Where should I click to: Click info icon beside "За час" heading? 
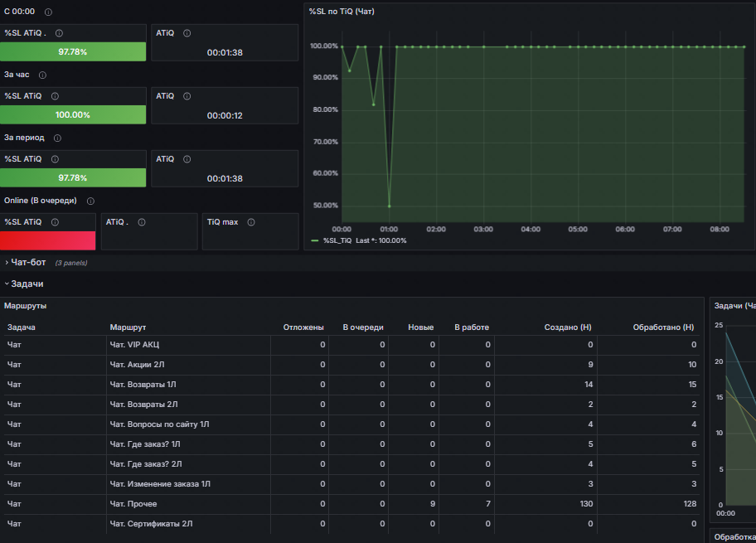42,75
